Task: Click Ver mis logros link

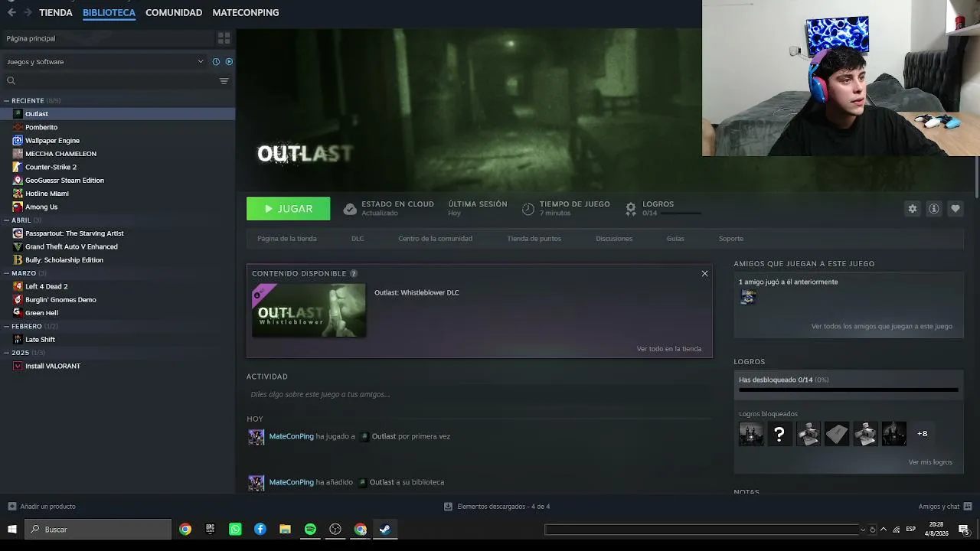Action: [x=930, y=462]
